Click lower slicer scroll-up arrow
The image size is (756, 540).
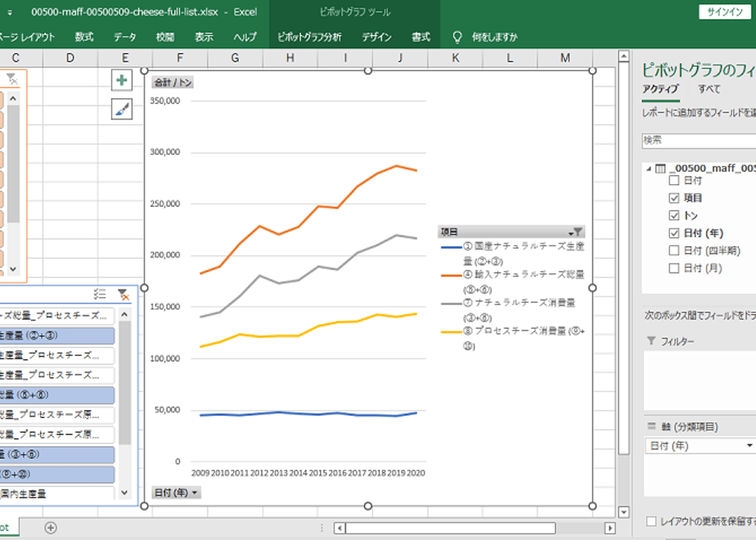pos(124,315)
